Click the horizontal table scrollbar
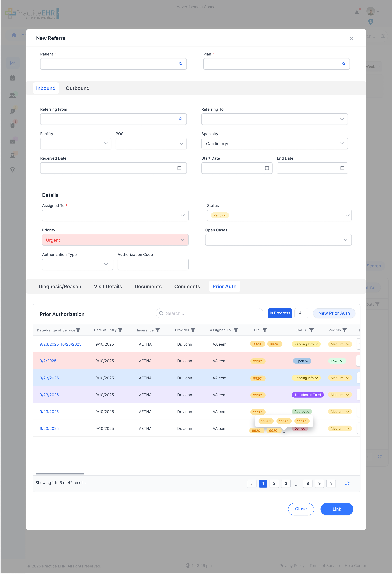This screenshot has width=392, height=574. coord(60,474)
